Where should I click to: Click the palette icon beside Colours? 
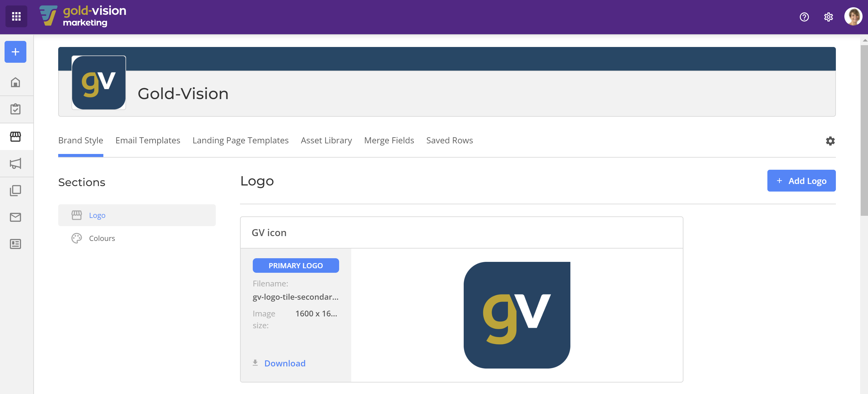pyautogui.click(x=76, y=238)
